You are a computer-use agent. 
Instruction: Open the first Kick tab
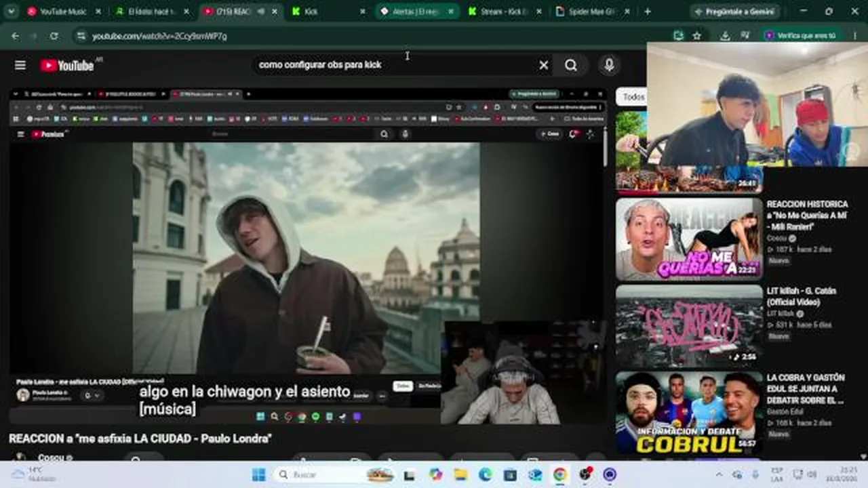[x=328, y=12]
